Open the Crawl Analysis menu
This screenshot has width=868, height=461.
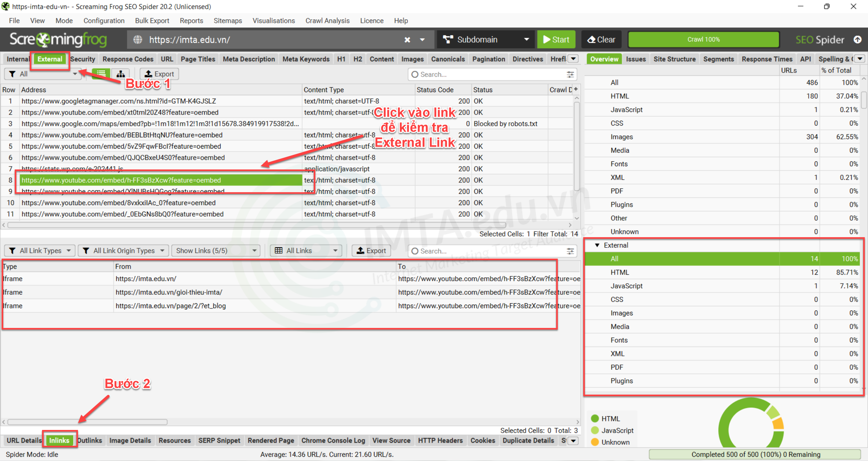[327, 21]
